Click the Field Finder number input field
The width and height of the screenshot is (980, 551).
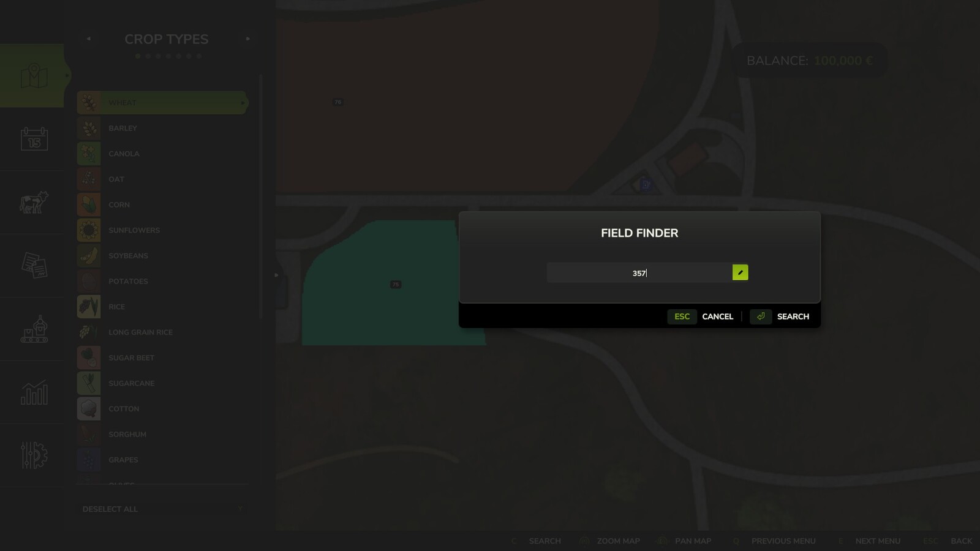639,272
